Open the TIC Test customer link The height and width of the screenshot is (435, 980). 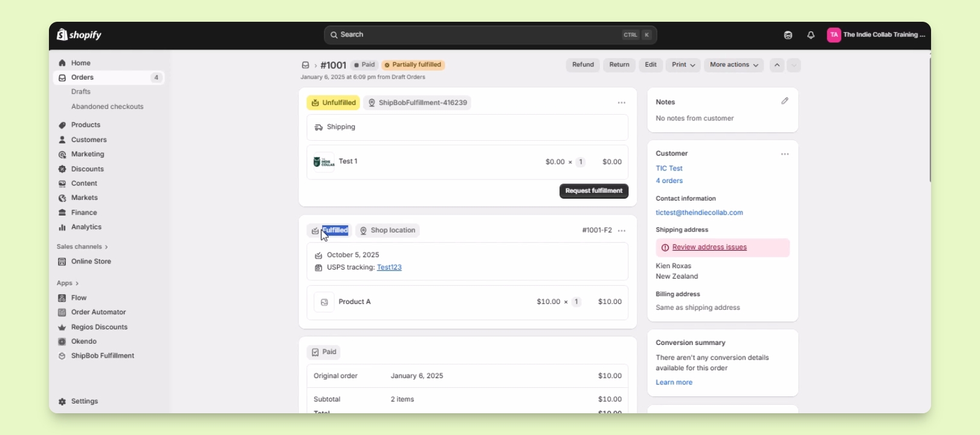pos(669,169)
